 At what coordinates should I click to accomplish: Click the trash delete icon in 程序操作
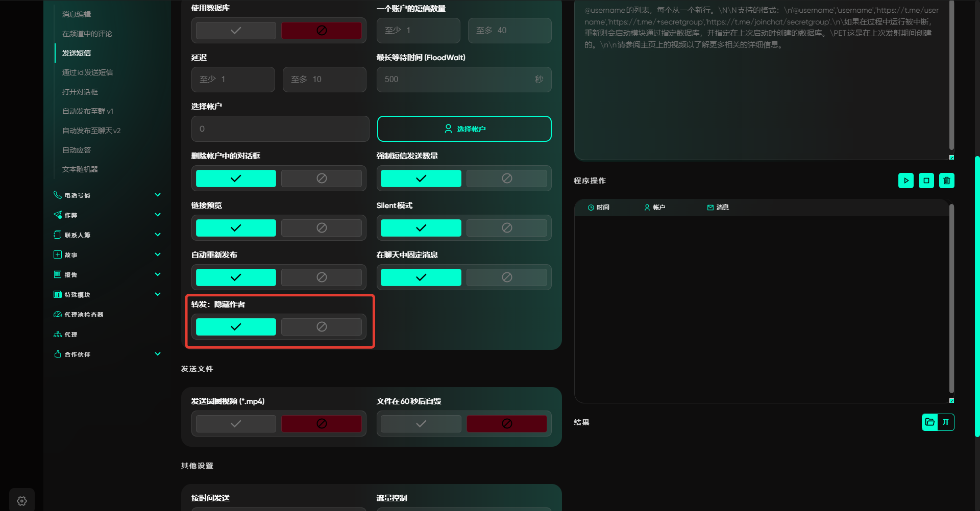pos(947,181)
